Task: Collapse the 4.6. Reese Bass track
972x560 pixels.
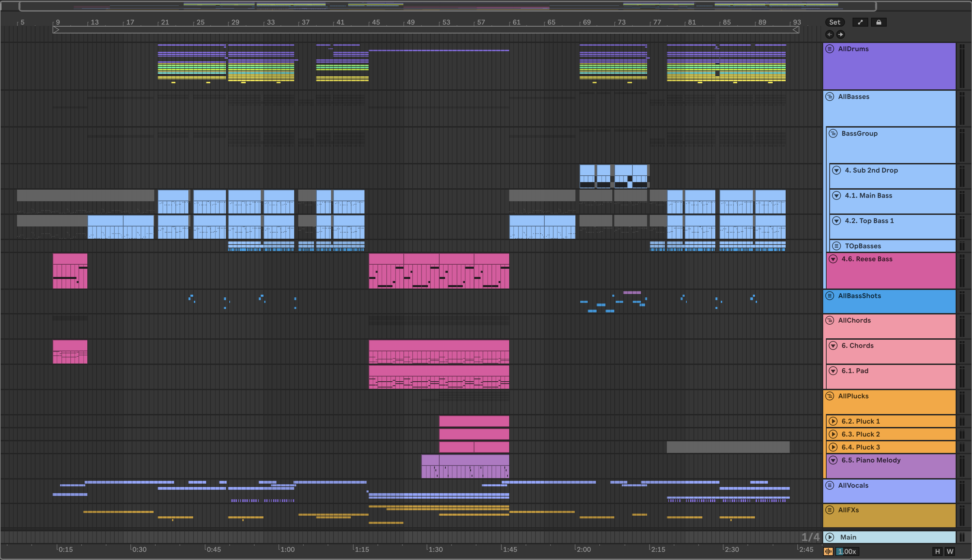Action: coord(833,259)
